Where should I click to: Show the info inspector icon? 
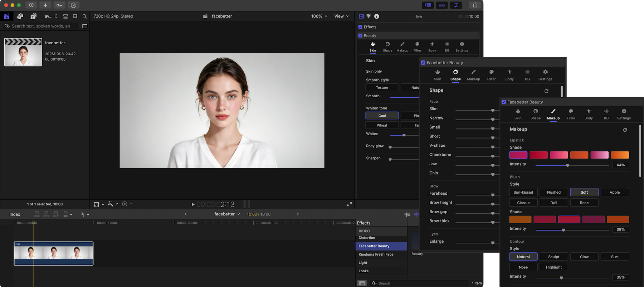point(377,16)
